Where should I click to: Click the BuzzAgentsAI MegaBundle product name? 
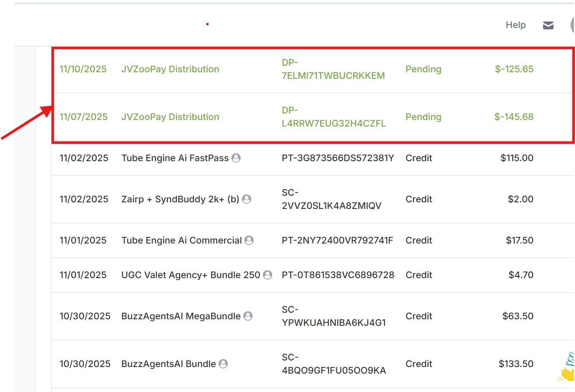click(x=180, y=316)
